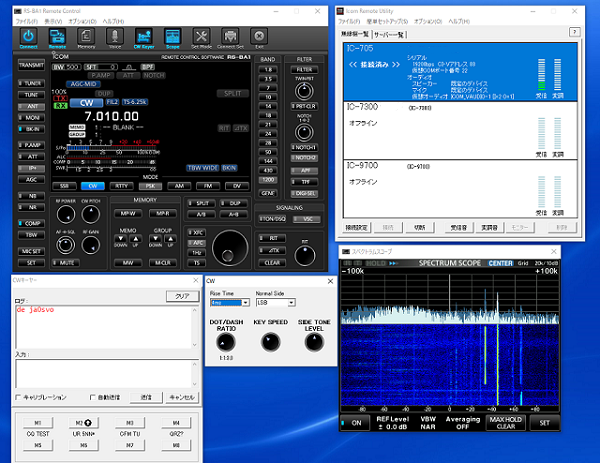Open the Voice microphone icon
Image resolution: width=600 pixels, height=463 pixels.
[115, 37]
